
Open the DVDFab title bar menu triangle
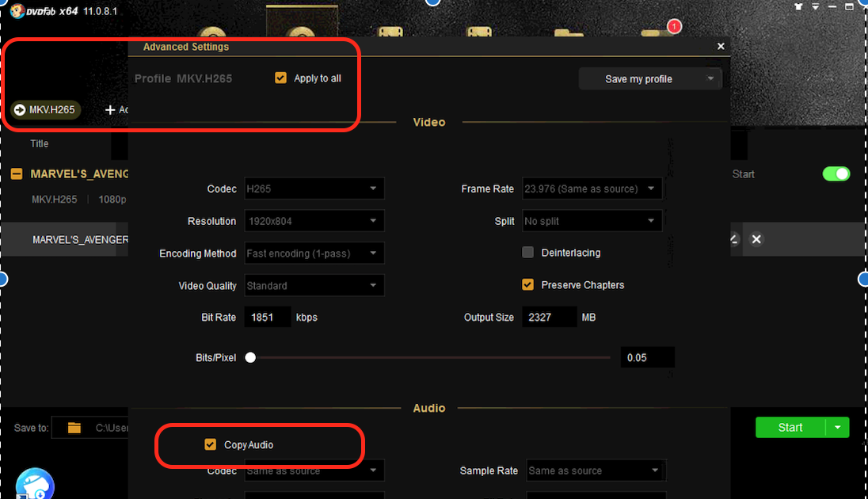pyautogui.click(x=816, y=6)
